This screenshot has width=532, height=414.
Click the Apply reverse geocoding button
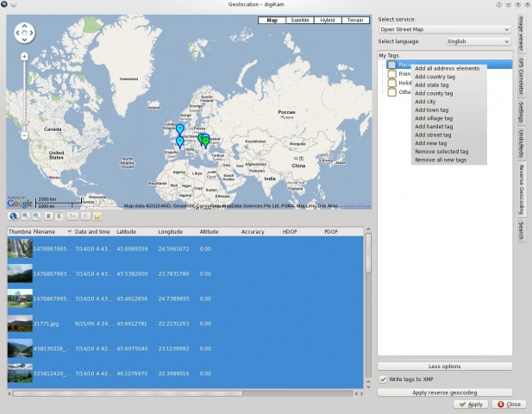click(444, 392)
